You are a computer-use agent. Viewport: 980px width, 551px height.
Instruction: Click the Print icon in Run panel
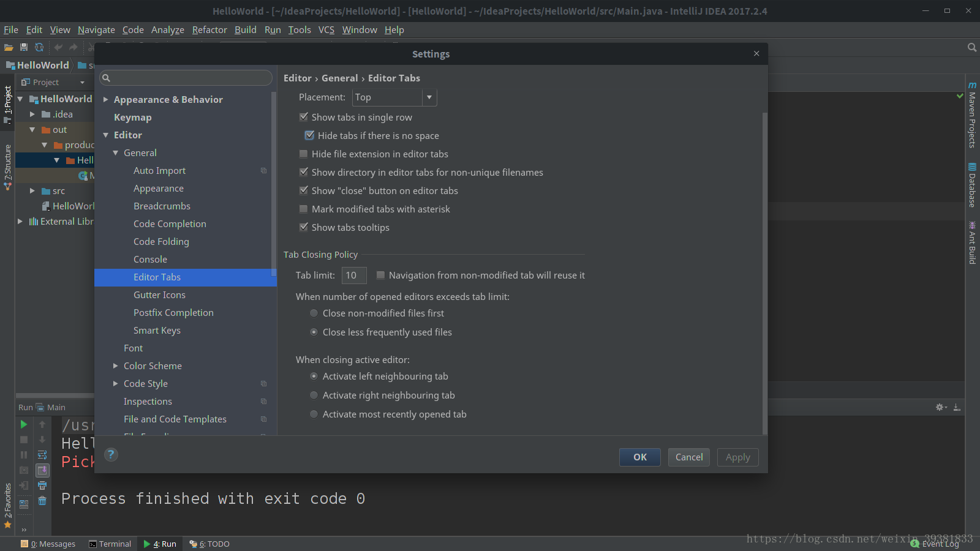point(42,485)
